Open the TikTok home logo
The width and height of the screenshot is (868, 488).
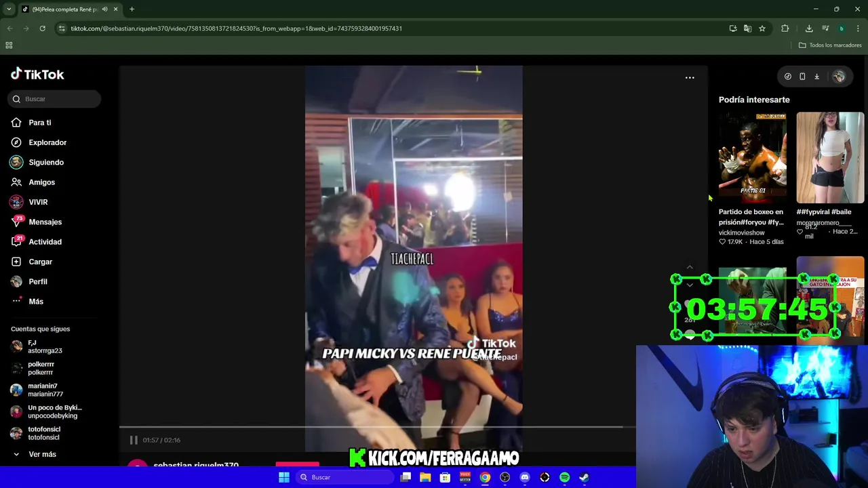pyautogui.click(x=37, y=75)
